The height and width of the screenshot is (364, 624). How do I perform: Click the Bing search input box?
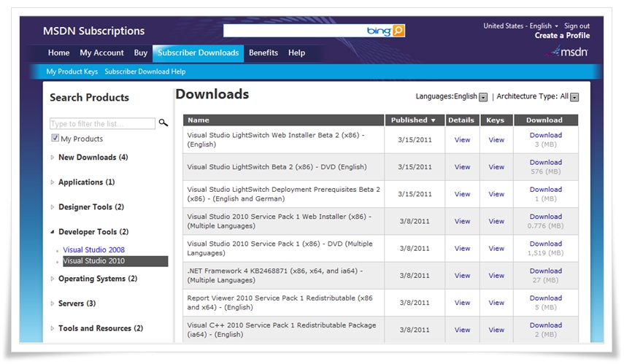(295, 31)
